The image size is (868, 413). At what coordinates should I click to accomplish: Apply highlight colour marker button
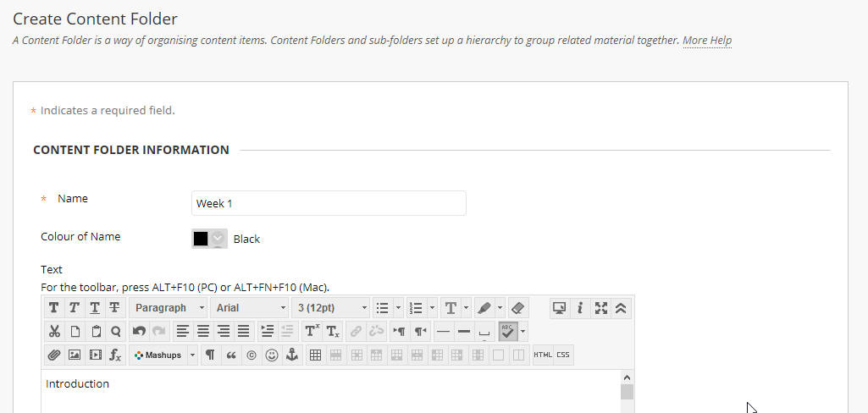click(484, 308)
